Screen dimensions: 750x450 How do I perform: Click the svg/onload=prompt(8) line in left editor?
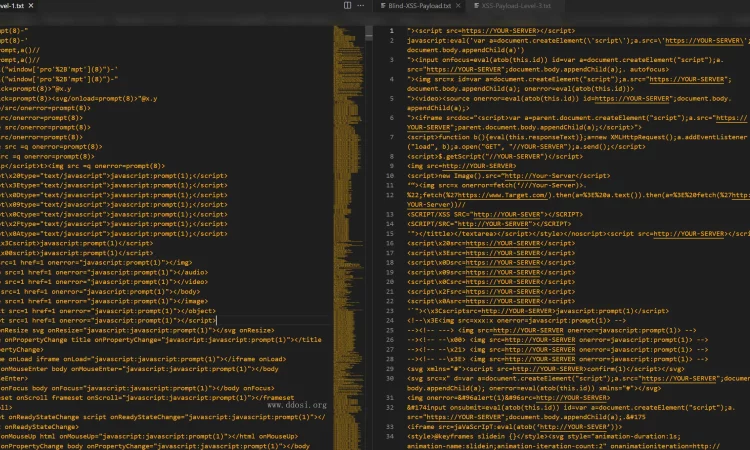78,99
